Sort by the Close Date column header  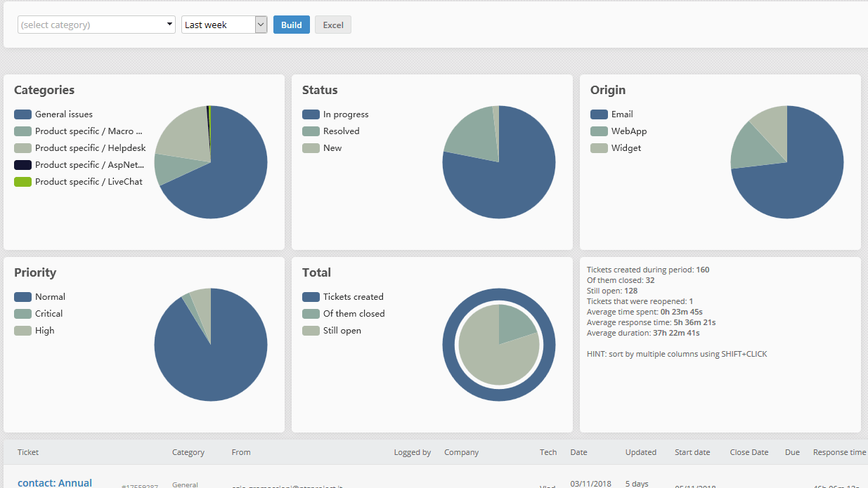[x=749, y=452]
